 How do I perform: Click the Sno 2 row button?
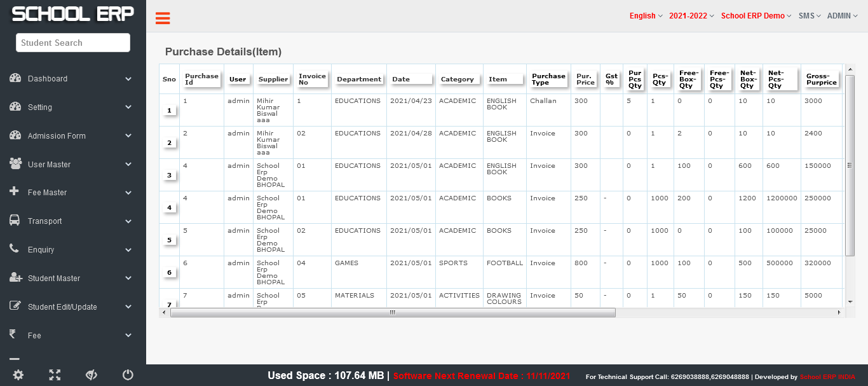(169, 143)
